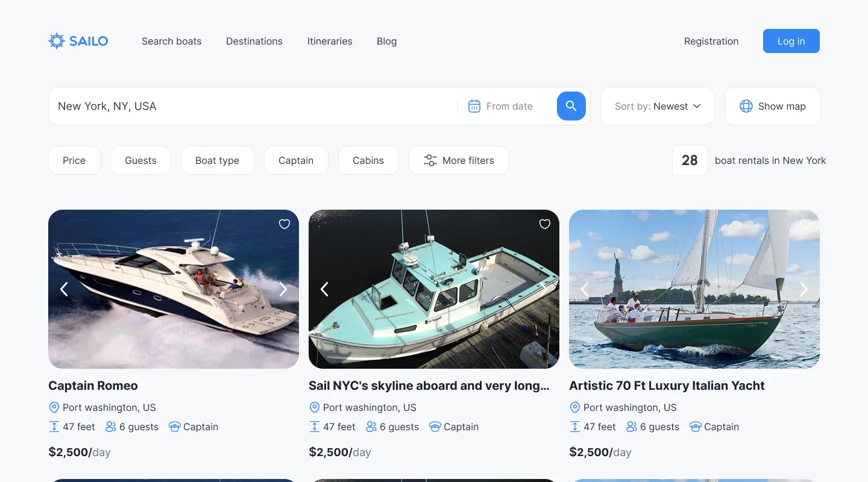Click the 28 boat rentals count
This screenshot has height=482, width=868.
point(690,160)
